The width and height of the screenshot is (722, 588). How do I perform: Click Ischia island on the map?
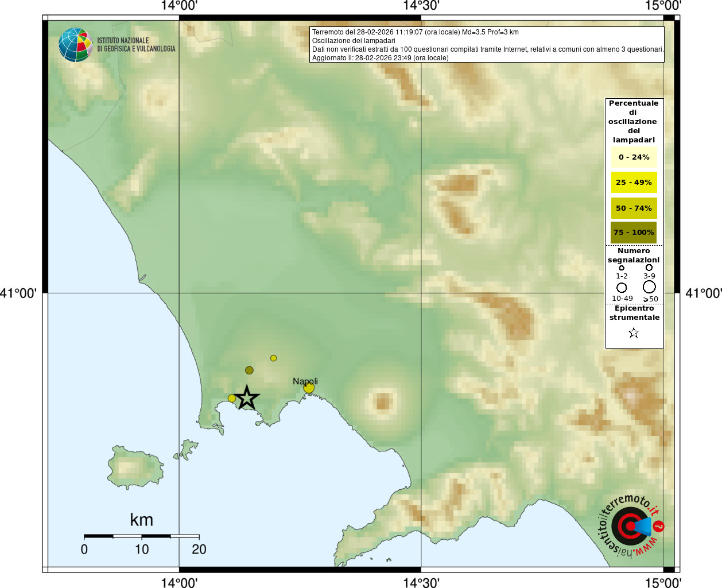pos(135,468)
